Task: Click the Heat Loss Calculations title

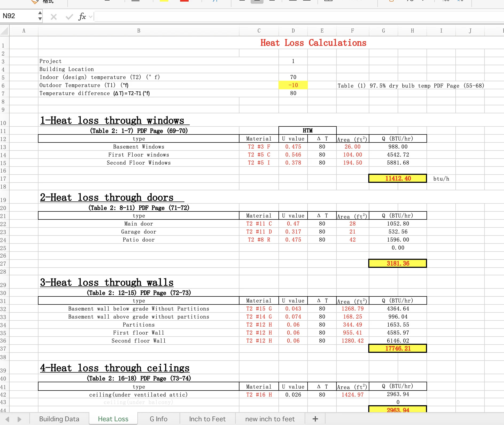Action: pos(313,43)
